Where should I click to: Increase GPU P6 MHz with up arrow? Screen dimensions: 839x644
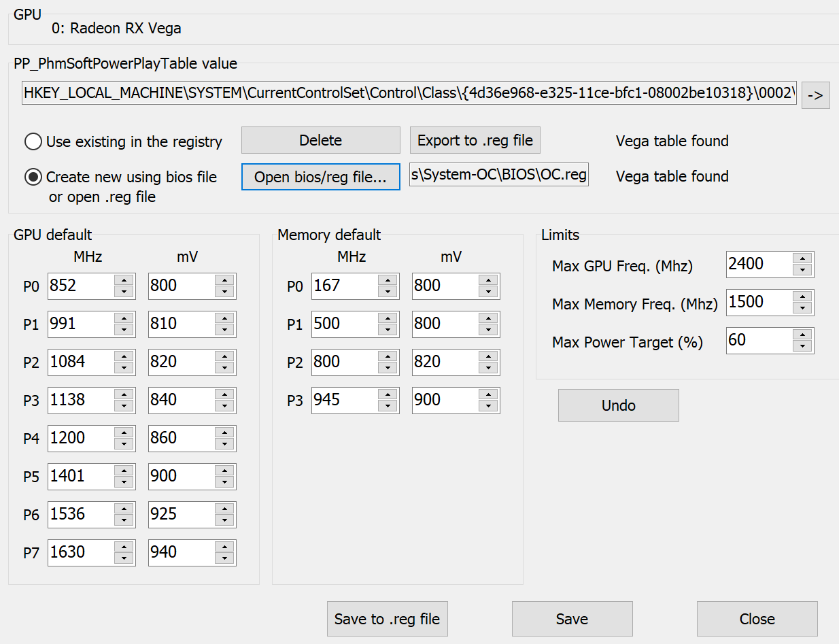point(124,509)
